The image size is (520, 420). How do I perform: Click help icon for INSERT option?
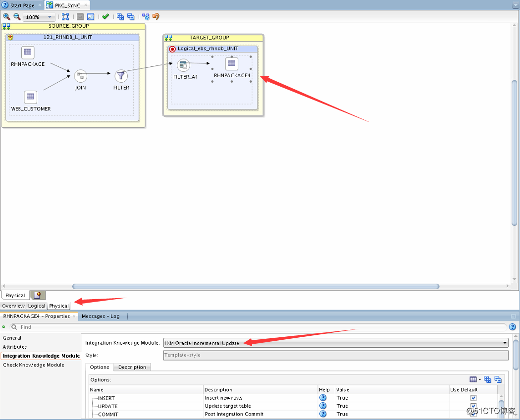pyautogui.click(x=323, y=397)
